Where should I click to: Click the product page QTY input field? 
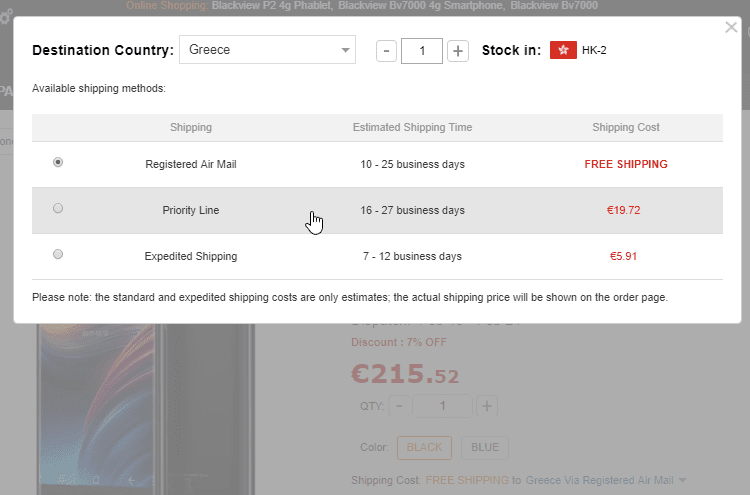point(442,406)
